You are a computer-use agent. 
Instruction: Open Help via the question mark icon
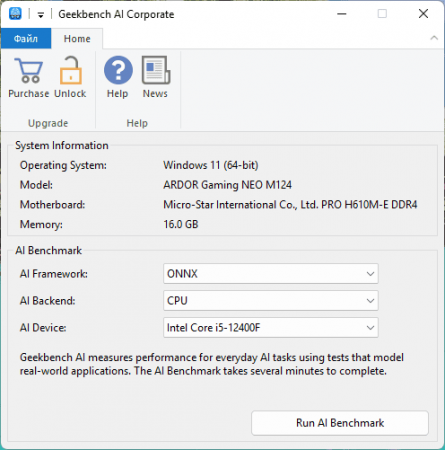tap(118, 70)
